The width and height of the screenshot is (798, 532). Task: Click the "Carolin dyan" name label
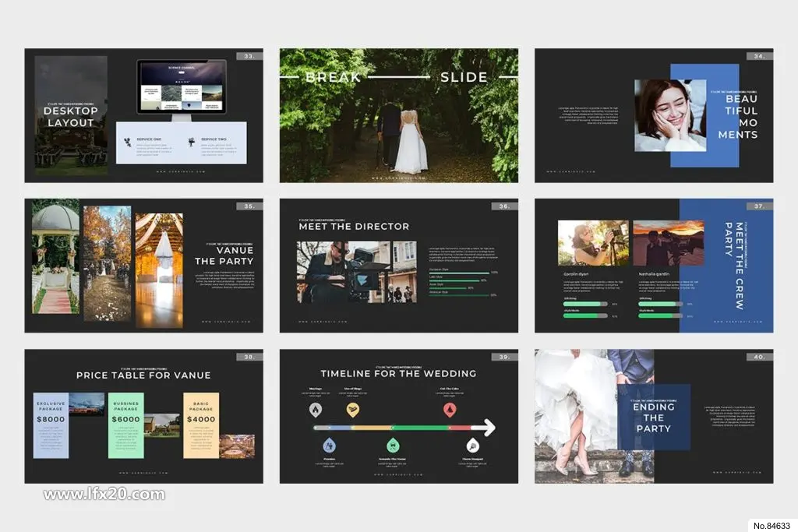point(576,274)
